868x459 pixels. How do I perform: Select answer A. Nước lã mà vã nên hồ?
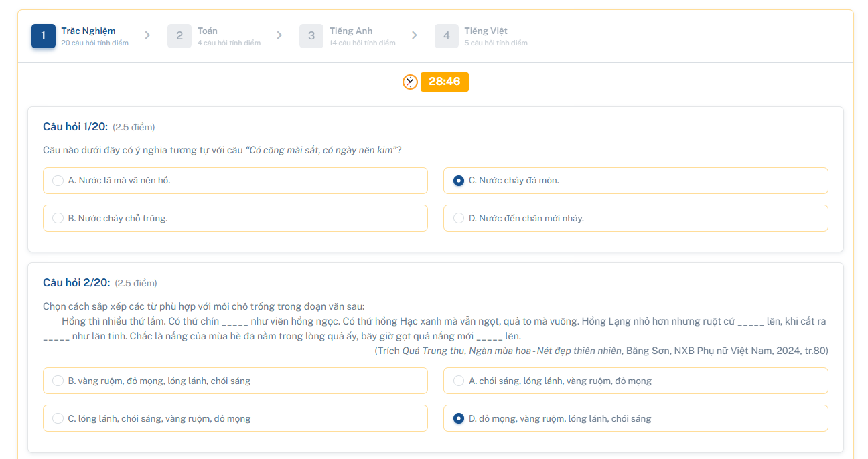(58, 181)
